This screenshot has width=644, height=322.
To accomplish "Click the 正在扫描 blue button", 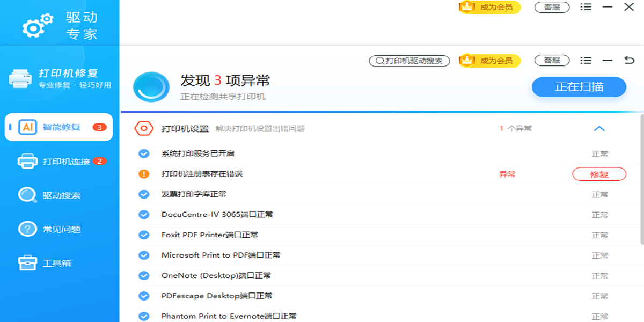I will coord(579,87).
